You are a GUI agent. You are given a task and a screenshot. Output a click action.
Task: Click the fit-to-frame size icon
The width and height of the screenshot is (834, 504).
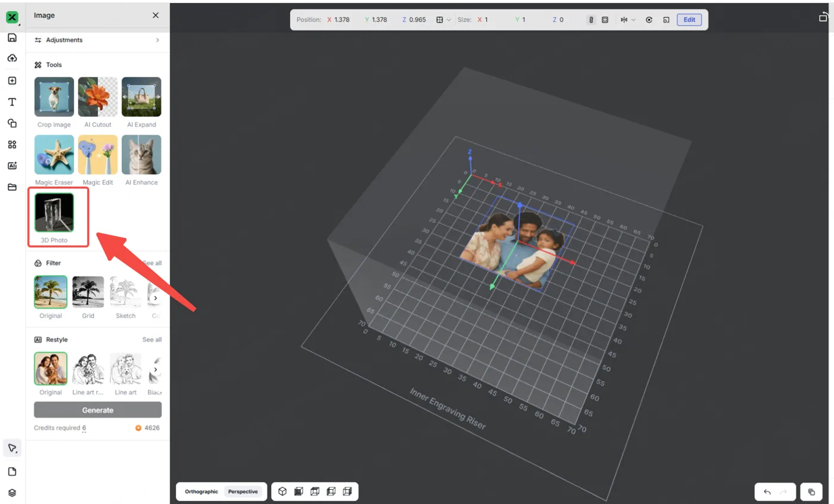(605, 20)
